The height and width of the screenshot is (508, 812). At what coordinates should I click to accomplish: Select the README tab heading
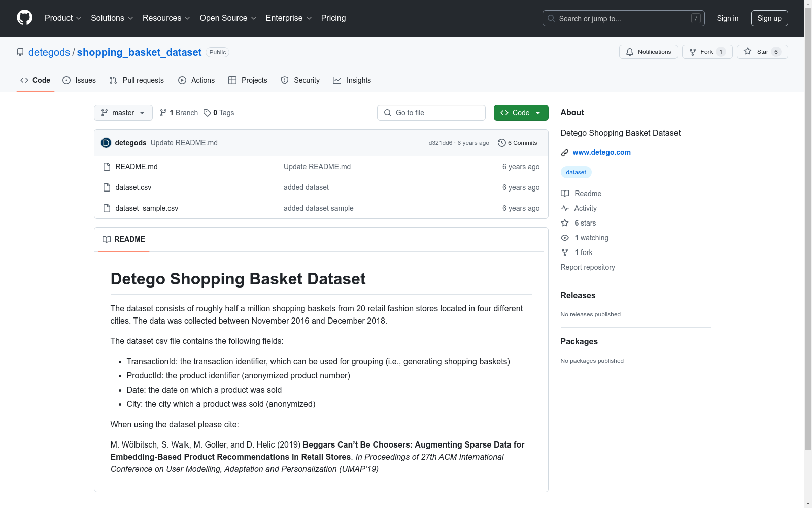pos(124,239)
